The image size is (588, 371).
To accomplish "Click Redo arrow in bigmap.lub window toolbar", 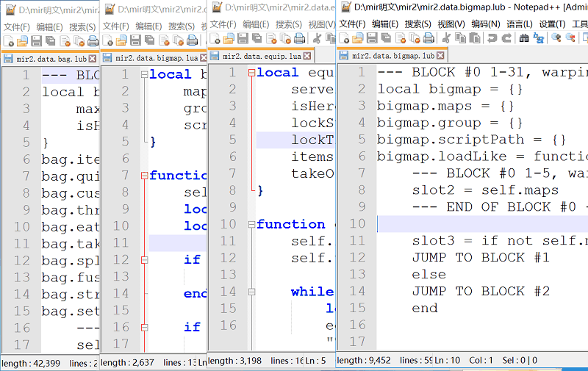I will tap(506, 38).
